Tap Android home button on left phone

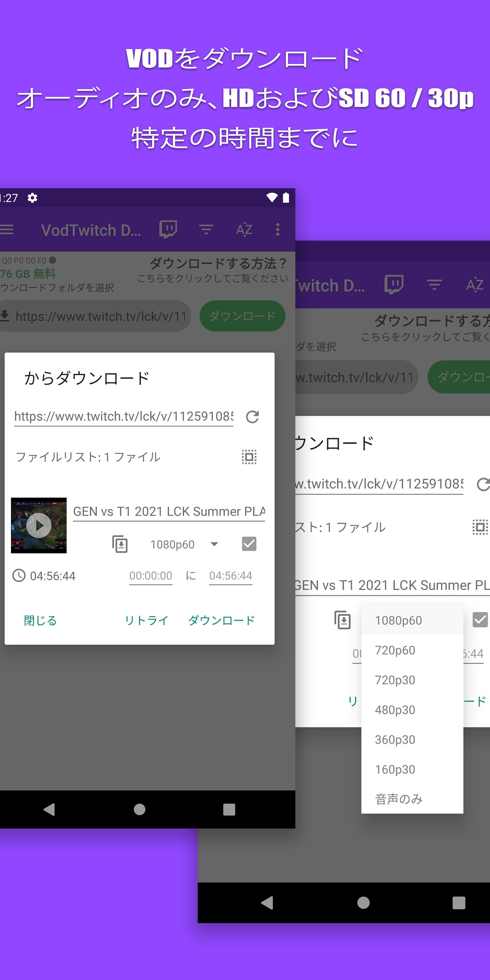(x=140, y=809)
